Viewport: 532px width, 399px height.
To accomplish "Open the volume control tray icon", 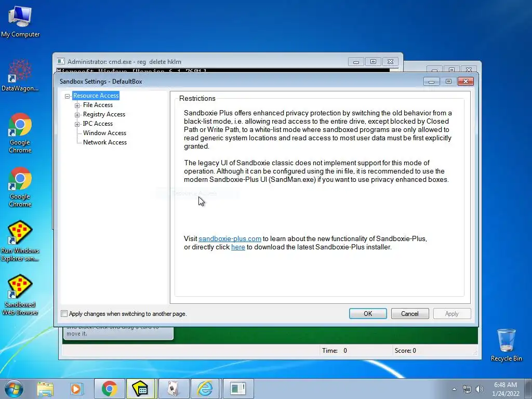I will point(479,389).
